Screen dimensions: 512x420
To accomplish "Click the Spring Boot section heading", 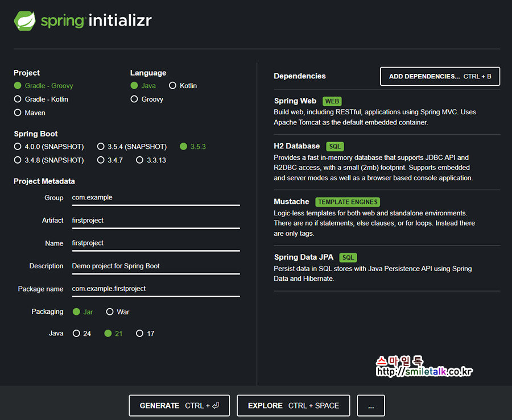I will coord(36,134).
